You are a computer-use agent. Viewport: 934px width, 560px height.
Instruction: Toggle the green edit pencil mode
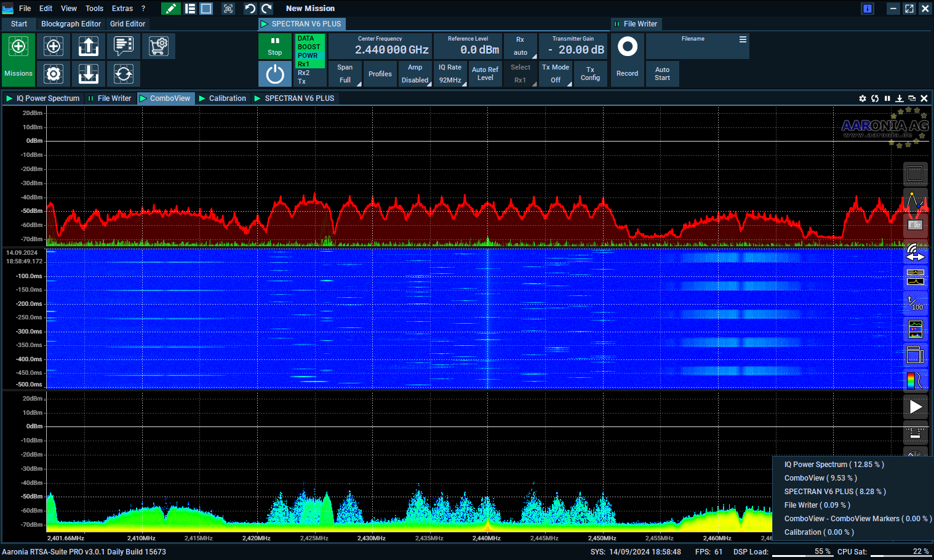click(x=170, y=9)
